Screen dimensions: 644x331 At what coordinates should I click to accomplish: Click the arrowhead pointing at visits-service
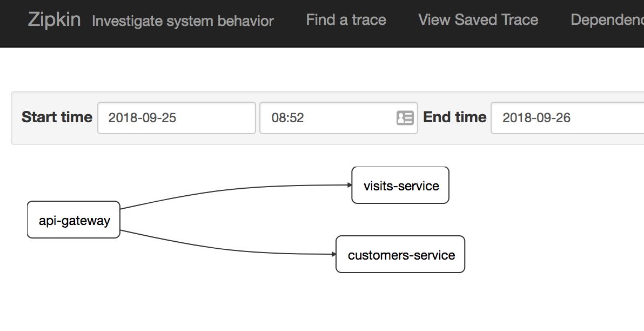tap(350, 185)
